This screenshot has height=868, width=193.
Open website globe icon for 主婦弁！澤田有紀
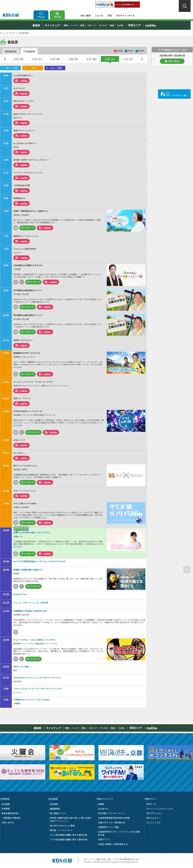tap(15, 228)
